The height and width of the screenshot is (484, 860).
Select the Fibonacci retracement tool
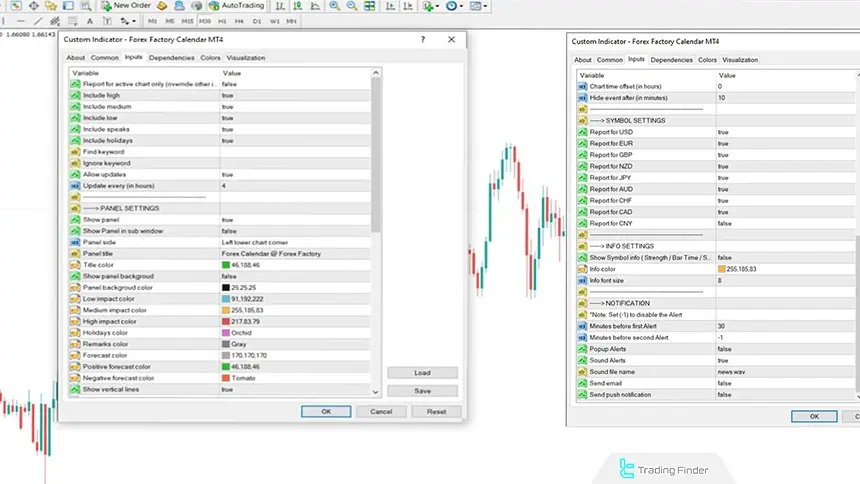(x=72, y=21)
